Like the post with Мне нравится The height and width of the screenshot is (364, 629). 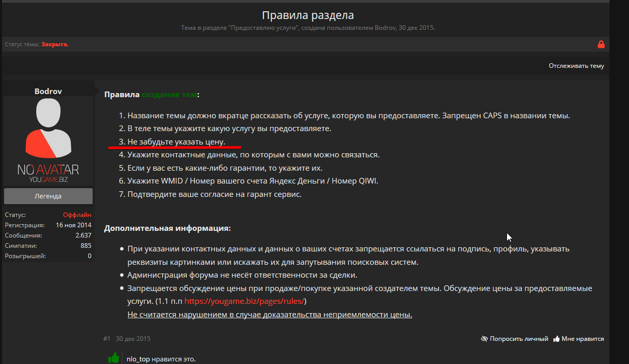[x=583, y=339]
